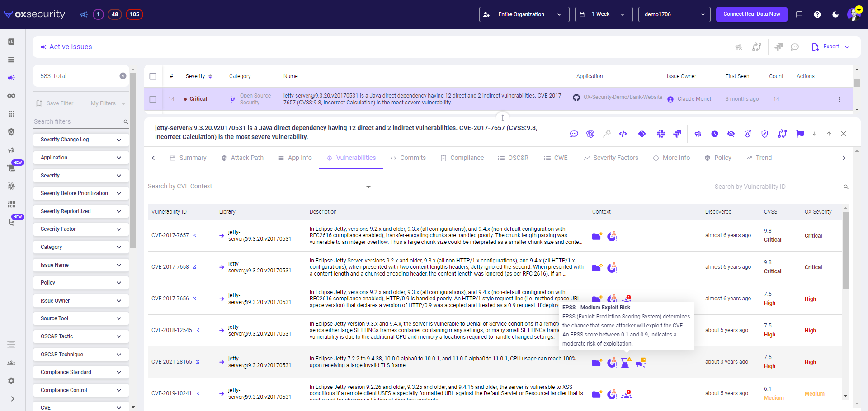Flag the jetty-server issue with the flag icon
Image resolution: width=868 pixels, height=411 pixels.
[801, 134]
